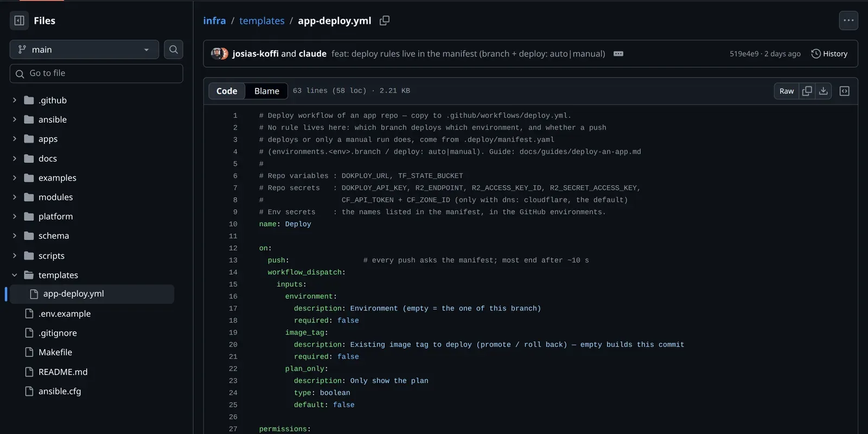868x434 pixels.
Task: Open the more file actions menu
Action: (x=848, y=21)
